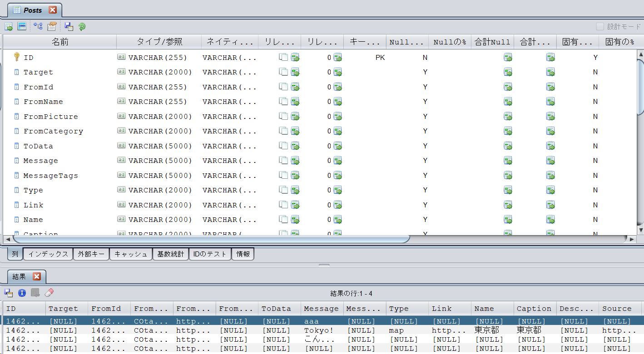Click the green arrow icon next to ToData's copy icon
644x354 pixels.
295,146
